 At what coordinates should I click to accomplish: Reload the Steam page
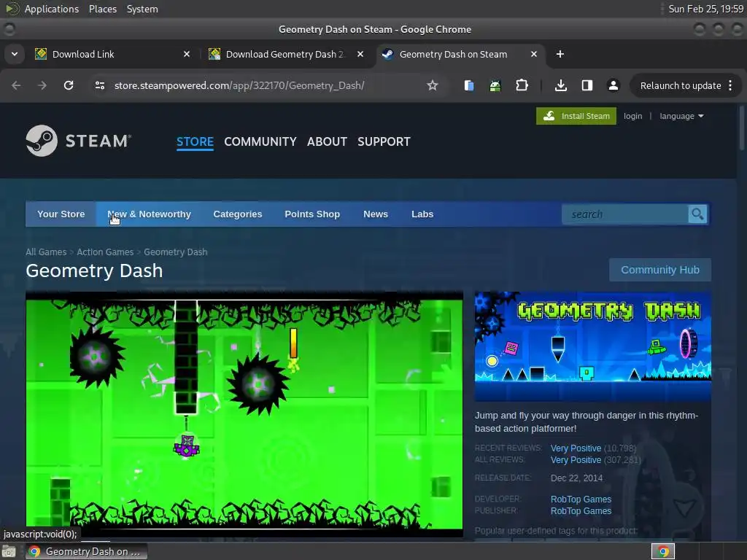(69, 85)
